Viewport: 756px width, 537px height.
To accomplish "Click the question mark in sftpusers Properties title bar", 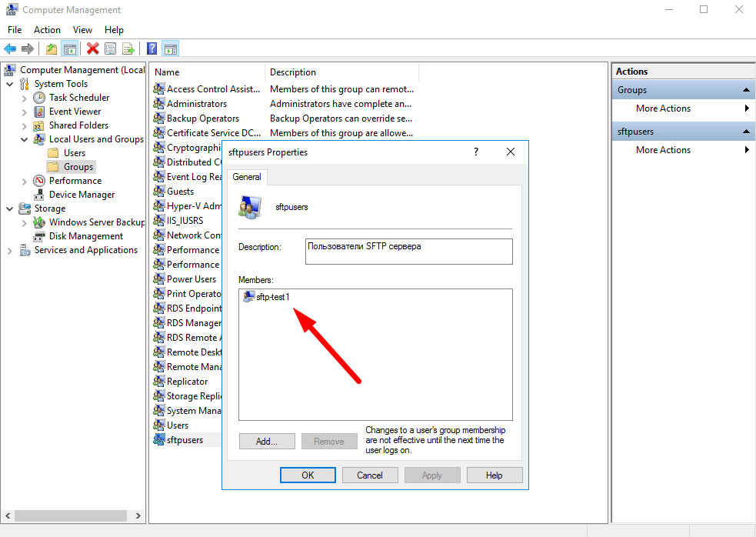I will 476,152.
